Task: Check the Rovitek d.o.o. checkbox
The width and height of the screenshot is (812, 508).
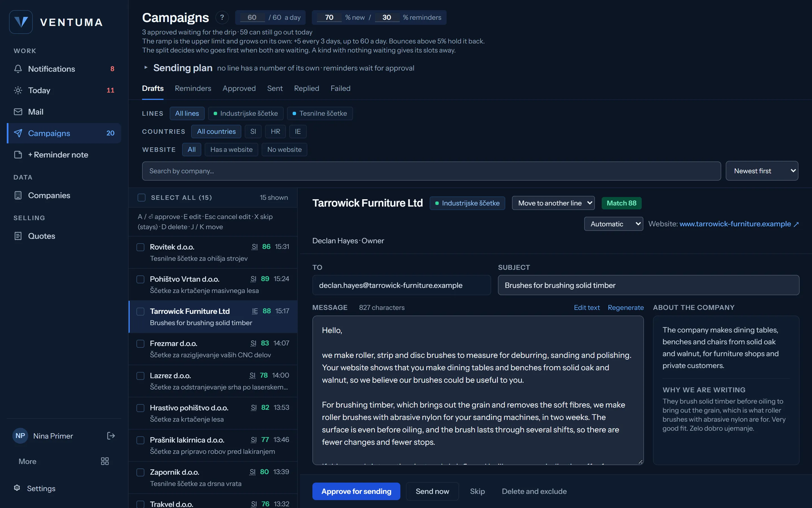Action: point(141,247)
